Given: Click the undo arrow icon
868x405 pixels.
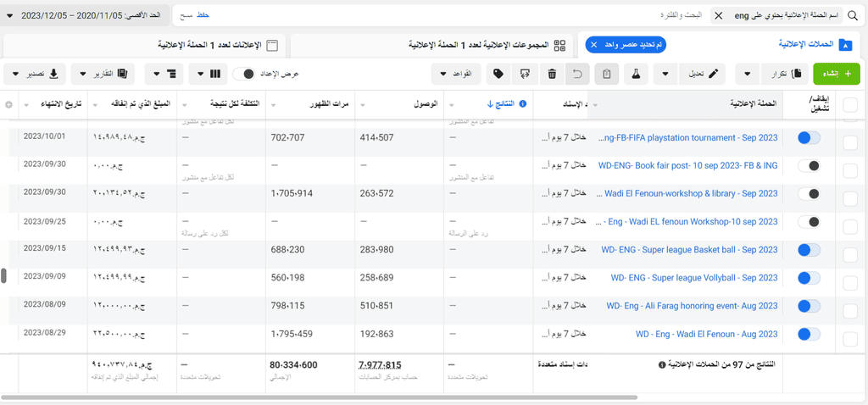Looking at the screenshot, I should [x=577, y=74].
